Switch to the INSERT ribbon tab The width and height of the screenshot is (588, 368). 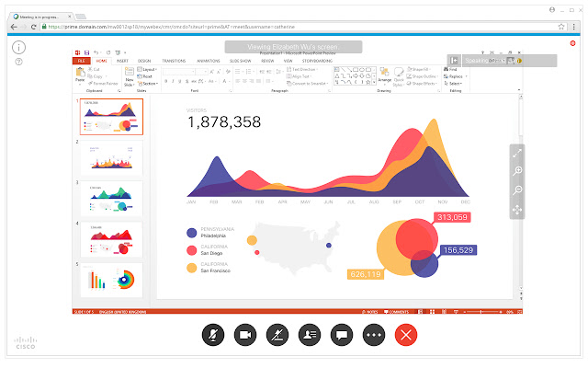click(x=122, y=61)
